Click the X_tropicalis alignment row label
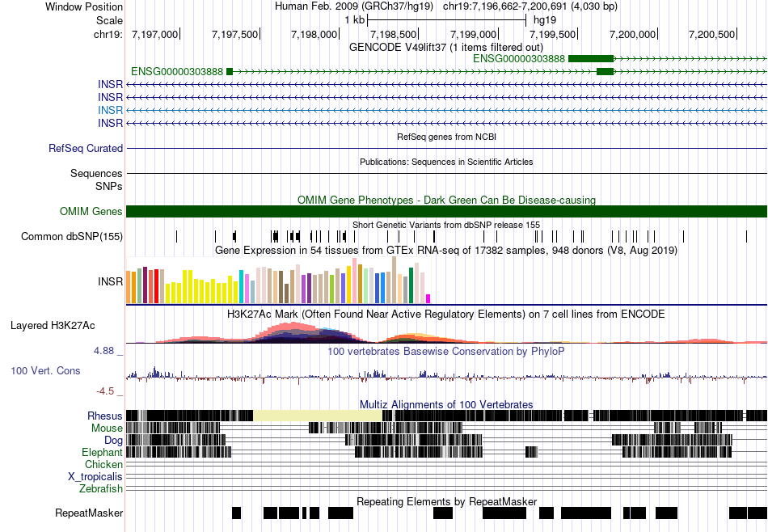 point(95,476)
